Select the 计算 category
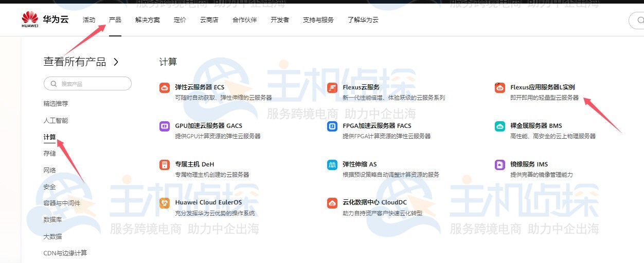Image resolution: width=644 pixels, height=263 pixels. [x=50, y=137]
